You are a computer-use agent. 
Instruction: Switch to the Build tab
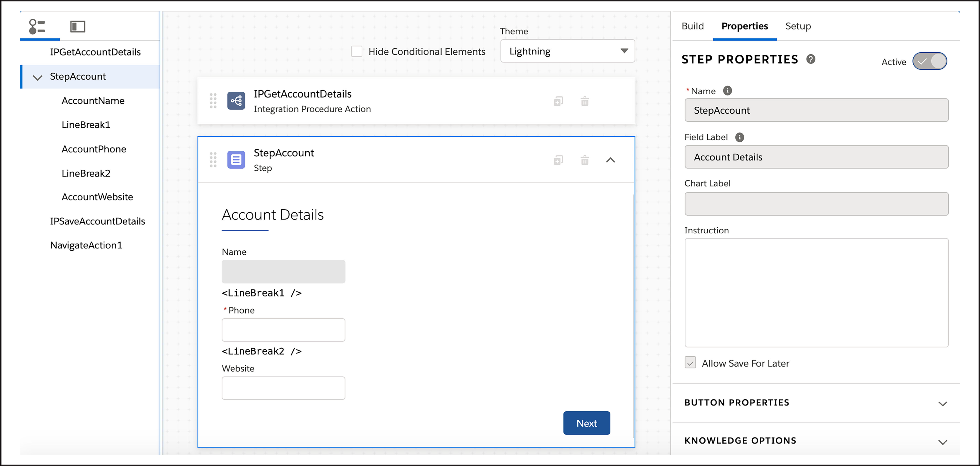click(692, 26)
